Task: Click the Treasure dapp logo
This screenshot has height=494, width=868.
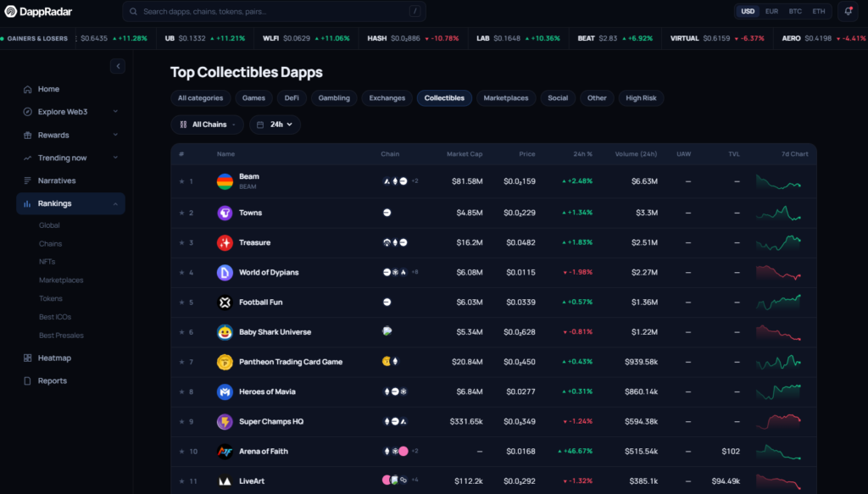Action: [225, 242]
